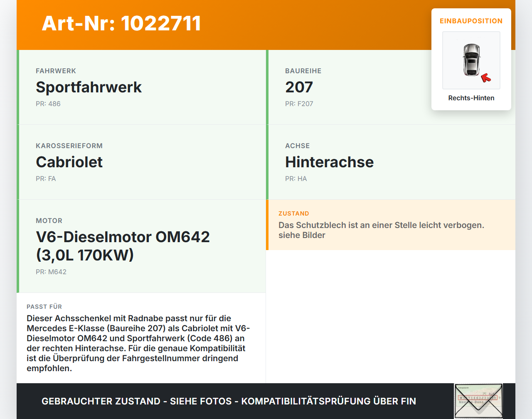Select the FAHRWERK section header
This screenshot has width=532, height=419.
click(56, 71)
